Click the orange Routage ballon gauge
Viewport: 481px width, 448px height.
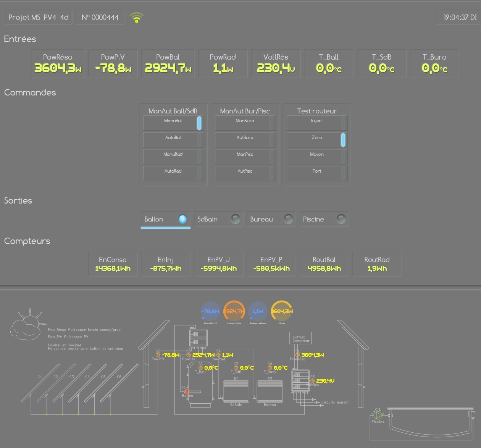pyautogui.click(x=234, y=312)
